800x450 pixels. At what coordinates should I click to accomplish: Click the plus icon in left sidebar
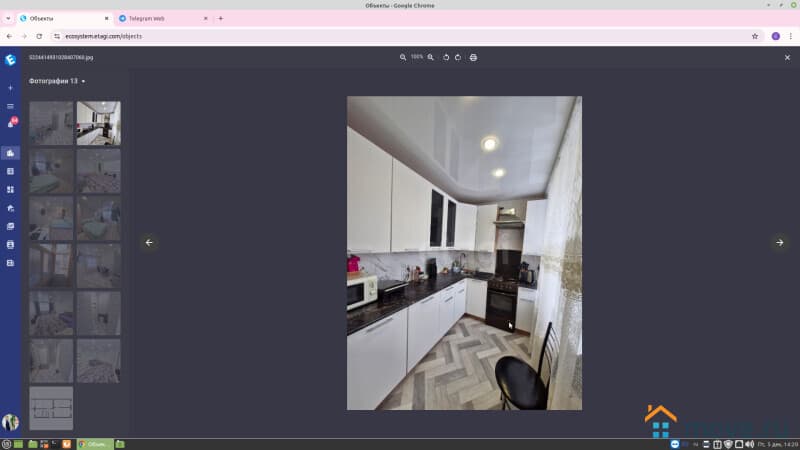(11, 88)
